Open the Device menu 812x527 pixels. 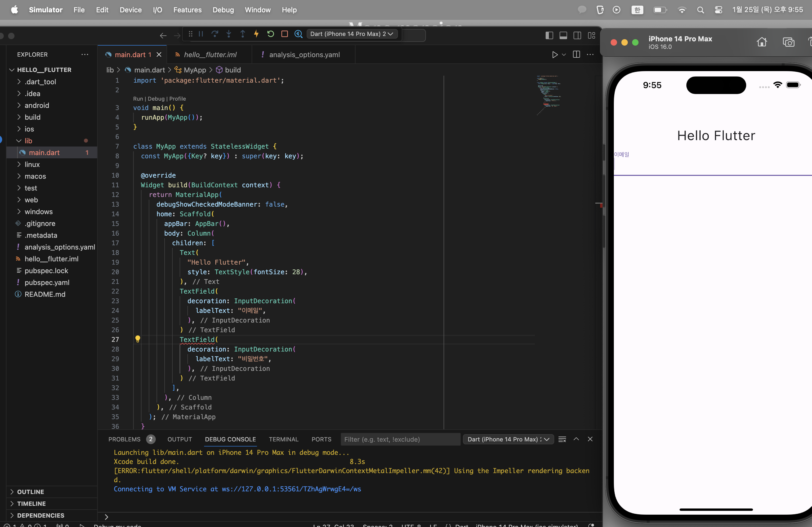(x=131, y=10)
